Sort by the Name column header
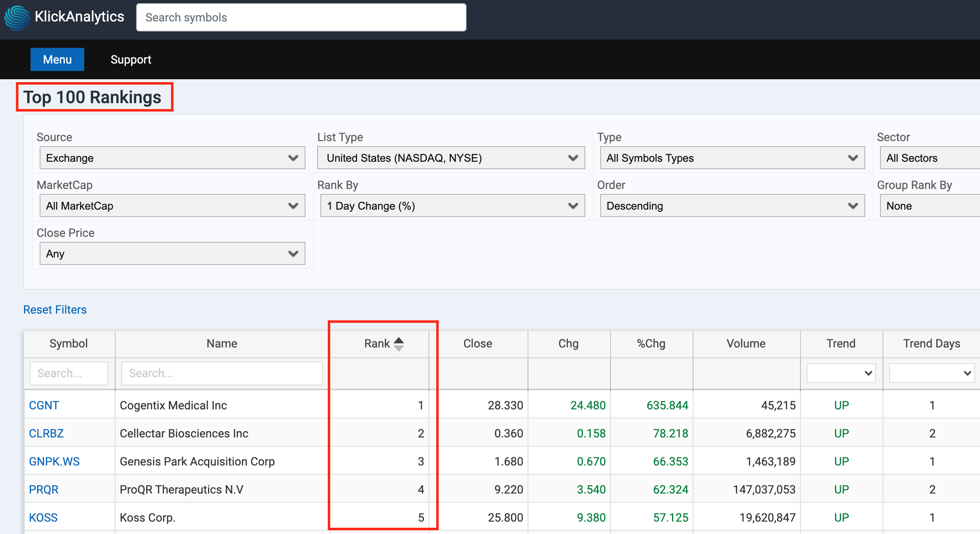The width and height of the screenshot is (980, 534). (x=222, y=343)
